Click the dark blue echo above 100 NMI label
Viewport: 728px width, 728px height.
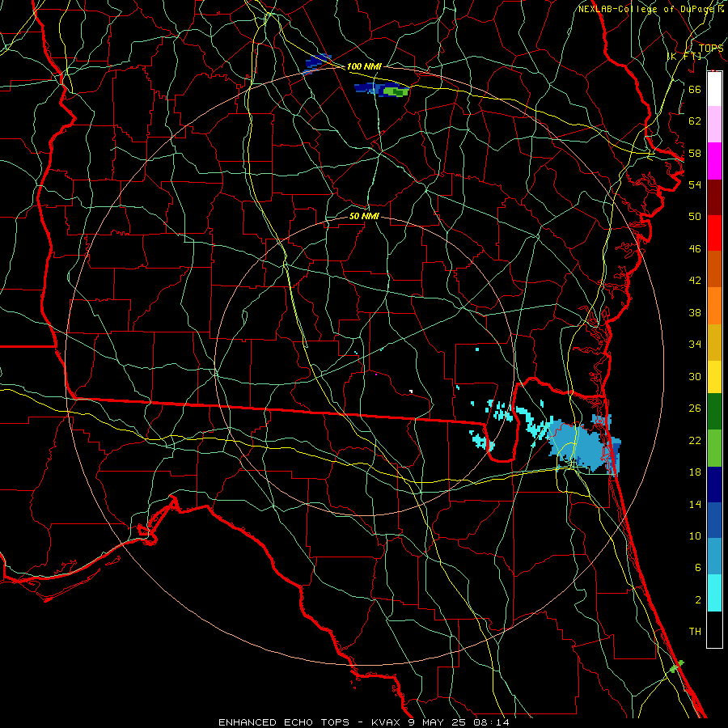tap(317, 64)
